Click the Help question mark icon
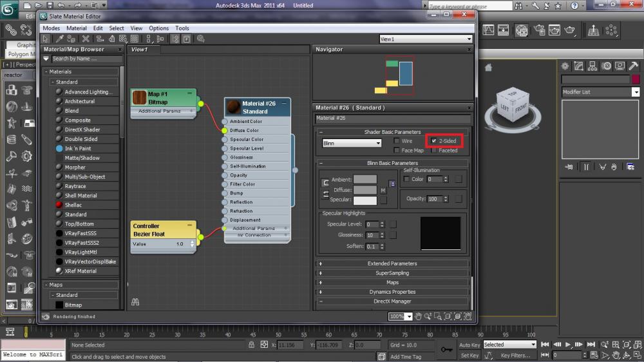The width and height of the screenshot is (644, 362). point(574,6)
